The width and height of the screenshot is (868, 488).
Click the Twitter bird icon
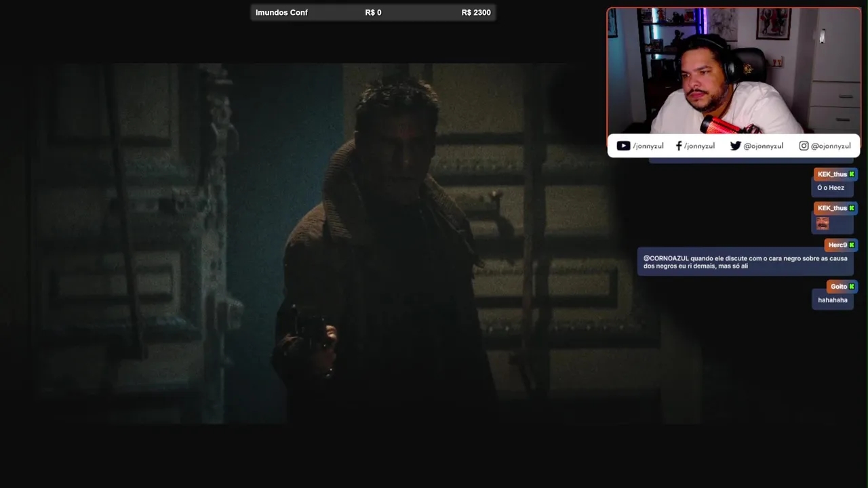click(735, 146)
